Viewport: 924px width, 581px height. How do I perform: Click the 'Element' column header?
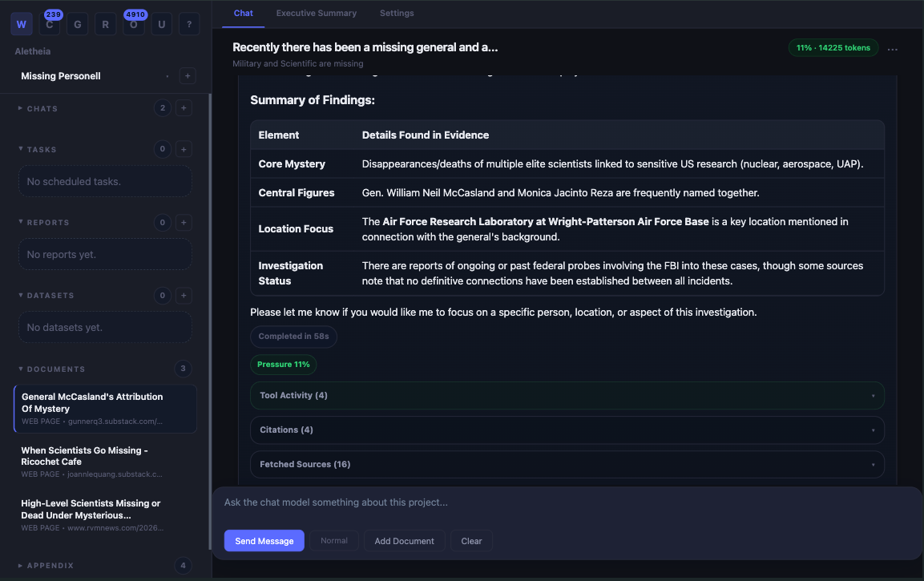[279, 135]
